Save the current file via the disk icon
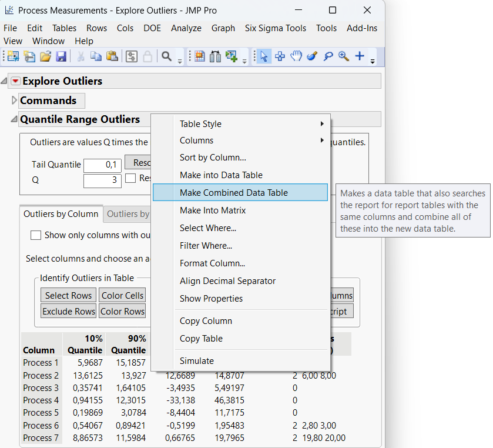Screen dimensions: 493x448 pos(61,57)
